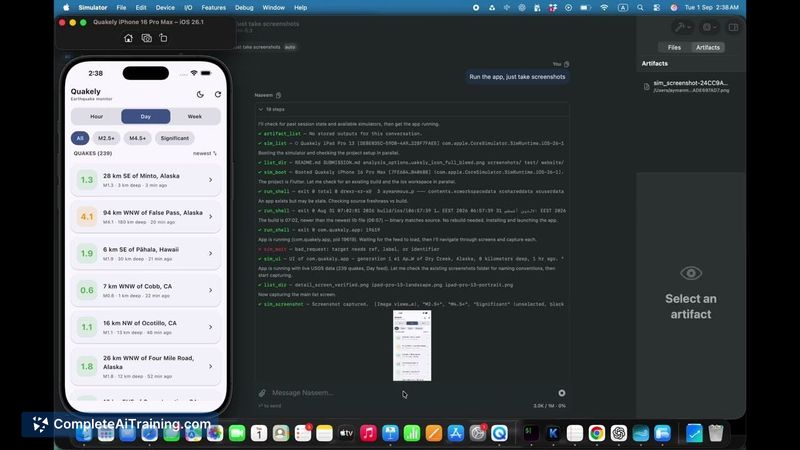Select the Day time range
Screen dimensions: 800x450
click(145, 116)
